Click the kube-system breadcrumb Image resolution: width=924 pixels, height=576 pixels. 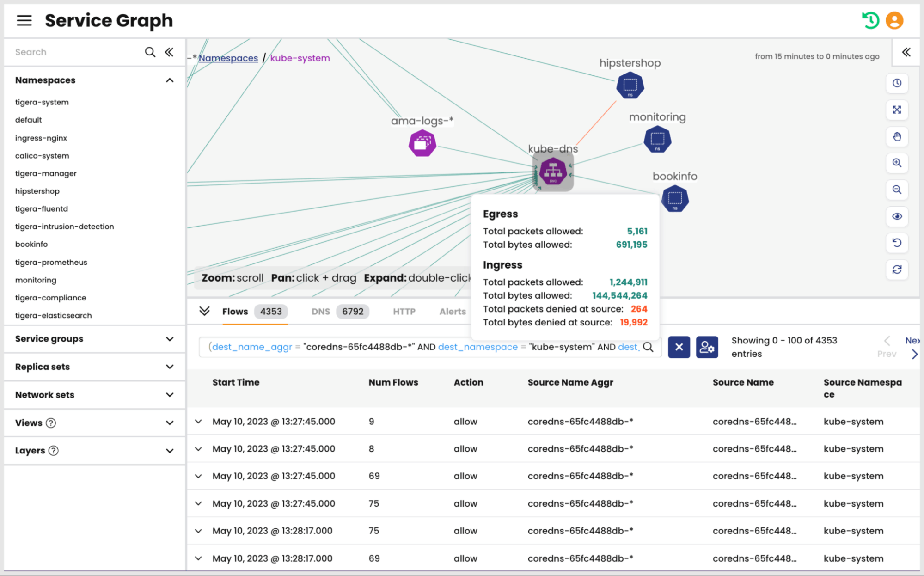click(300, 58)
